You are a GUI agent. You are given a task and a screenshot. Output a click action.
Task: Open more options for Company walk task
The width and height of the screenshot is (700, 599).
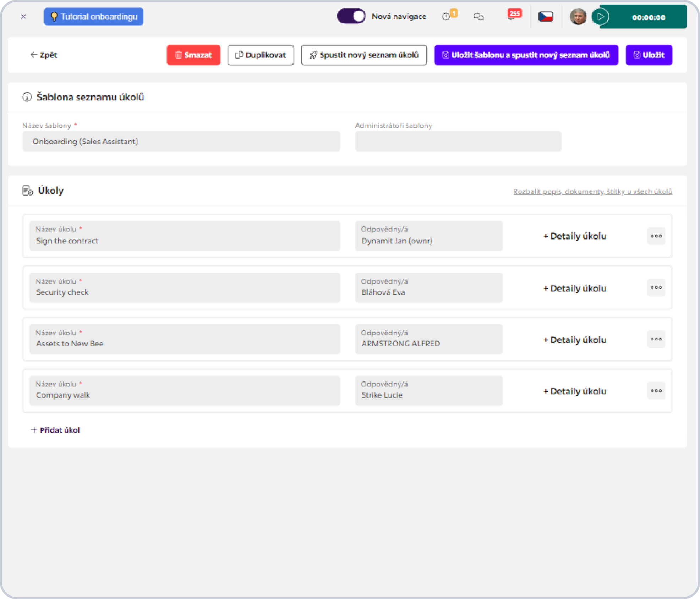click(x=656, y=391)
